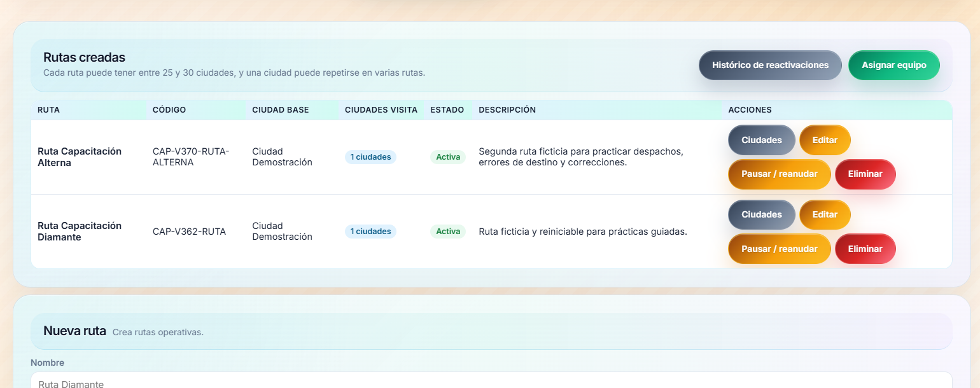Viewport: 980px width, 388px height.
Task: Focus the Nombre input field
Action: [x=491, y=380]
